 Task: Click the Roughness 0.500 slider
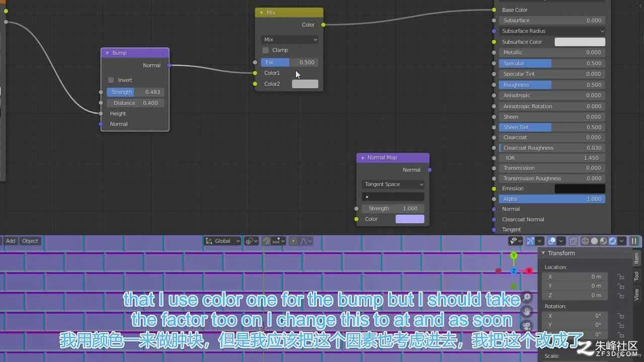point(552,85)
